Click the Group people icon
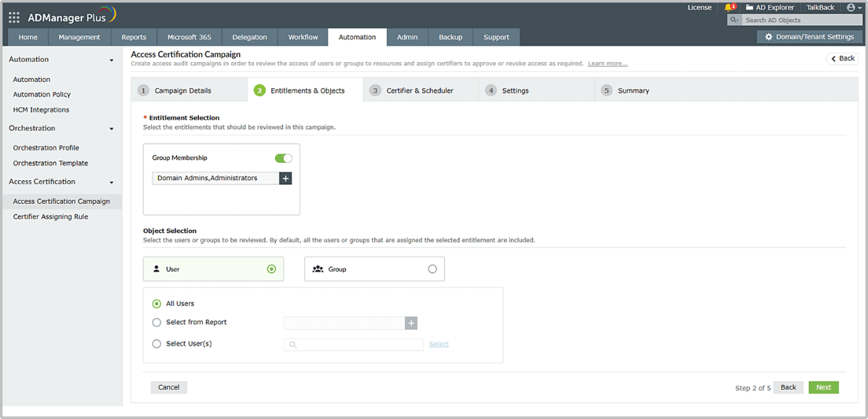Image resolution: width=868 pixels, height=419 pixels. pos(318,269)
